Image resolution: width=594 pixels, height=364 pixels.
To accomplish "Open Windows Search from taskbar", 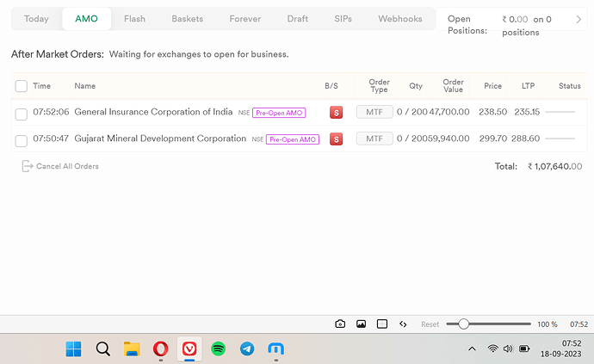I will 102,349.
